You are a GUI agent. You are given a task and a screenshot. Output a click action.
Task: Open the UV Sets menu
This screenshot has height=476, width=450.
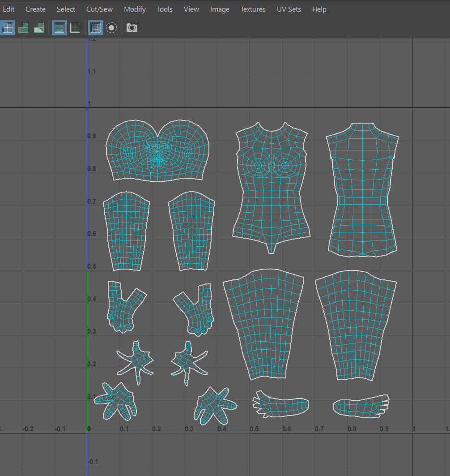(289, 9)
